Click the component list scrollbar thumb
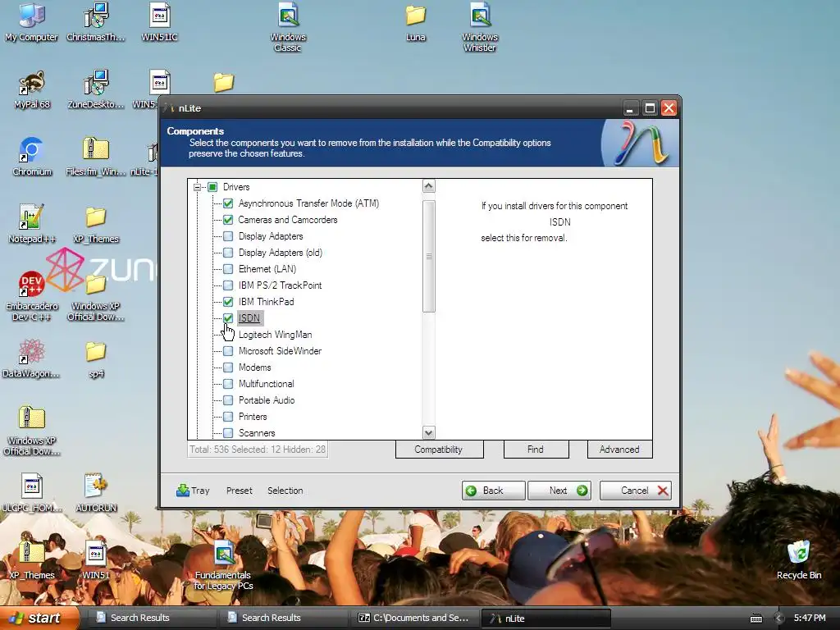This screenshot has height=630, width=840. (x=428, y=256)
